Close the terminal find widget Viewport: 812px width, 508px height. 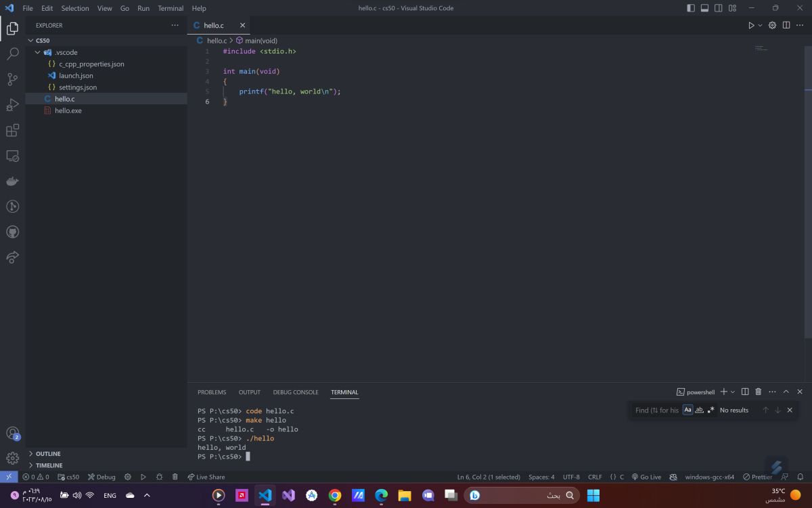pos(790,410)
